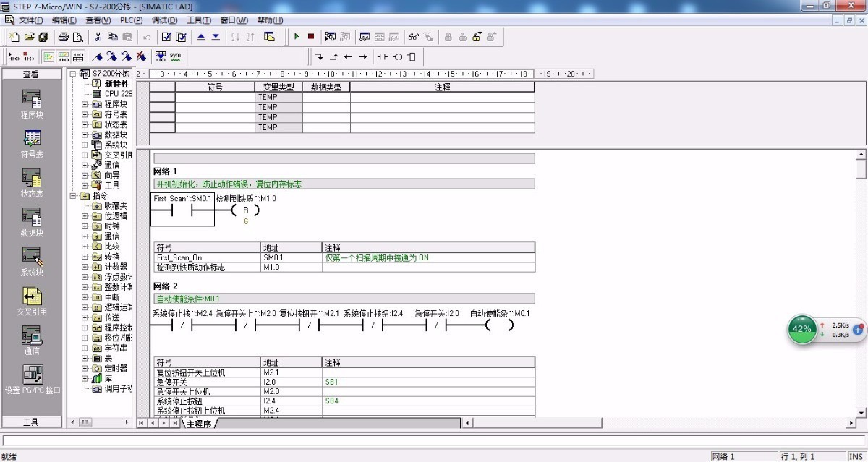Image resolution: width=868 pixels, height=462 pixels.
Task: Select 调用子程 tree item
Action: point(118,388)
